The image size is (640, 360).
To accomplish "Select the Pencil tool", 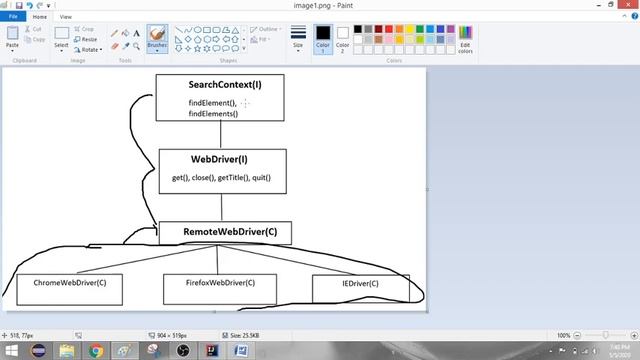I will click(x=115, y=33).
